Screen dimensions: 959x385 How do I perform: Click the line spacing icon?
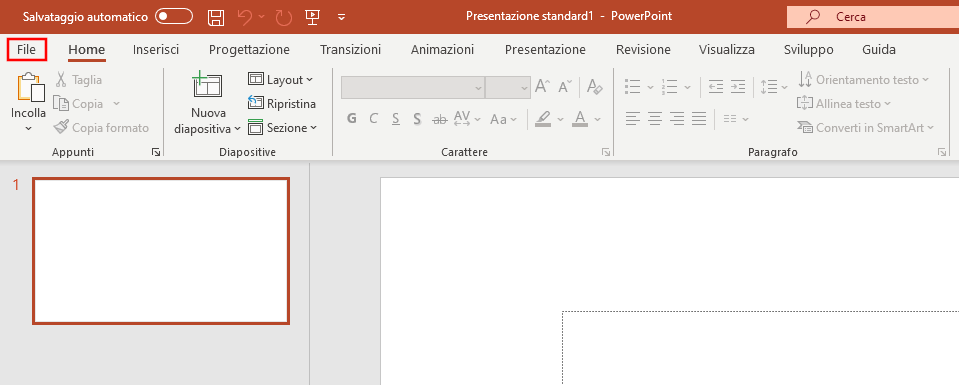pyautogui.click(x=769, y=87)
